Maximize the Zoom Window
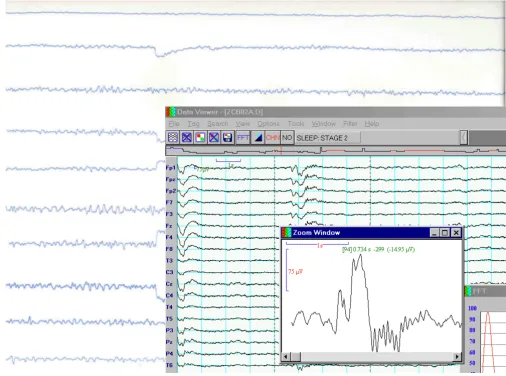The width and height of the screenshot is (506, 376). (445, 233)
